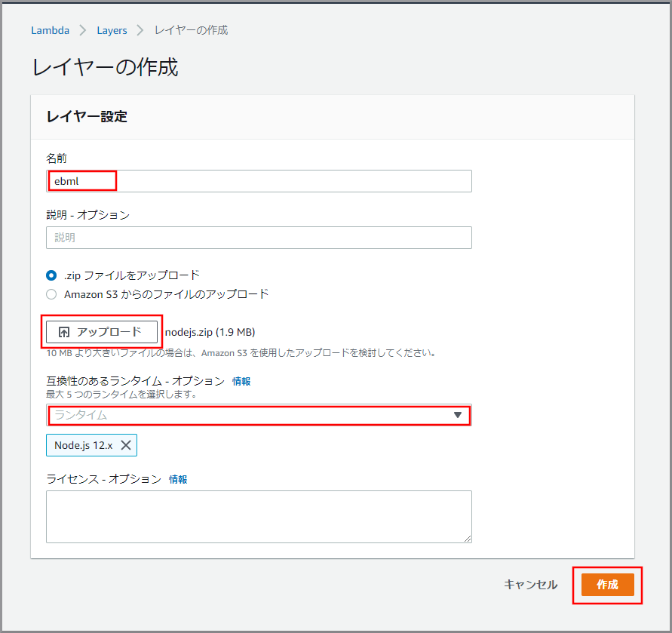Viewport: 672px width, 633px height.
Task: Click the アップロード button
Action: tap(102, 332)
